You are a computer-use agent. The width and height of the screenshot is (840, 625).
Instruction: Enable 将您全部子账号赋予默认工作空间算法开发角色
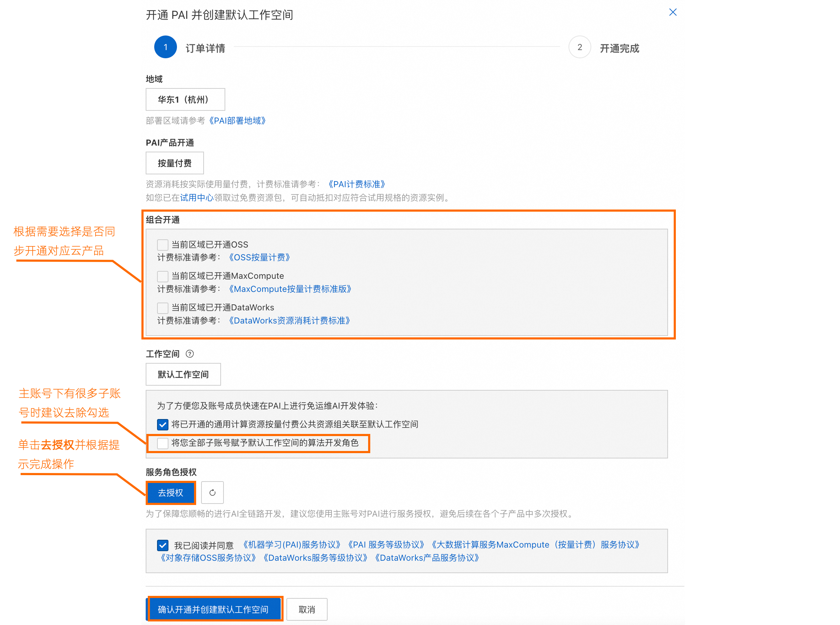click(163, 443)
